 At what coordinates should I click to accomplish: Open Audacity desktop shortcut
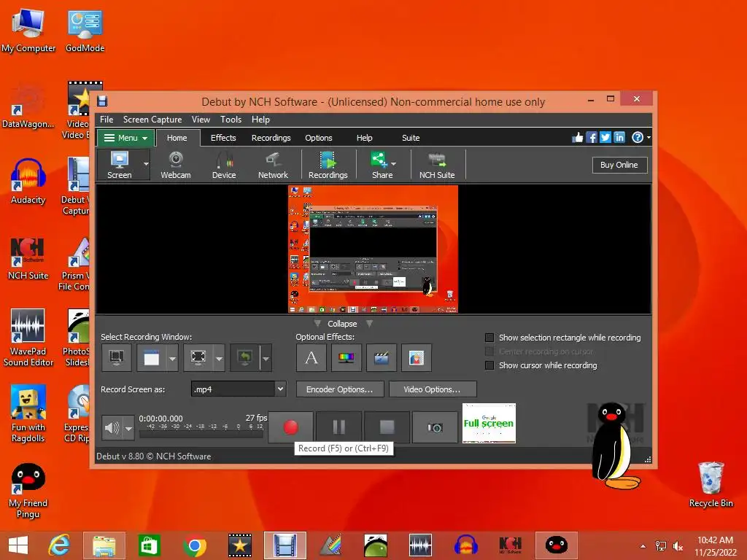[28, 181]
